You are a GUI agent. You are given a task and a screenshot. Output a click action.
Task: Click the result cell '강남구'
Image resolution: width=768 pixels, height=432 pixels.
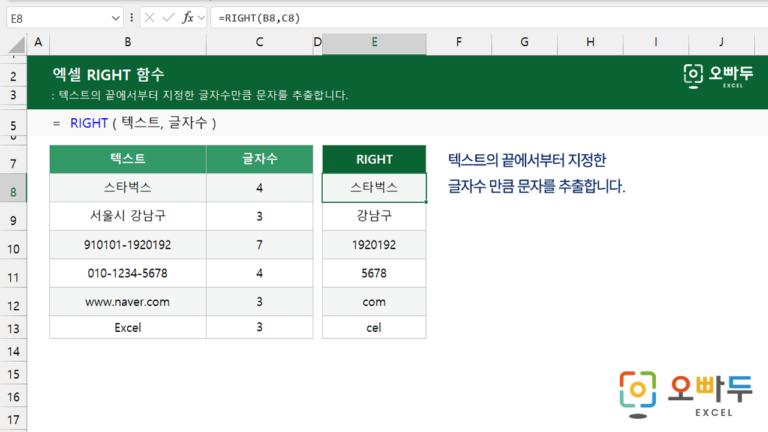tap(374, 216)
